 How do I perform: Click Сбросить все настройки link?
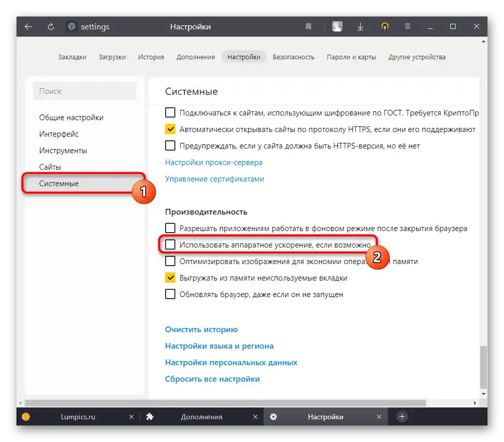click(212, 379)
